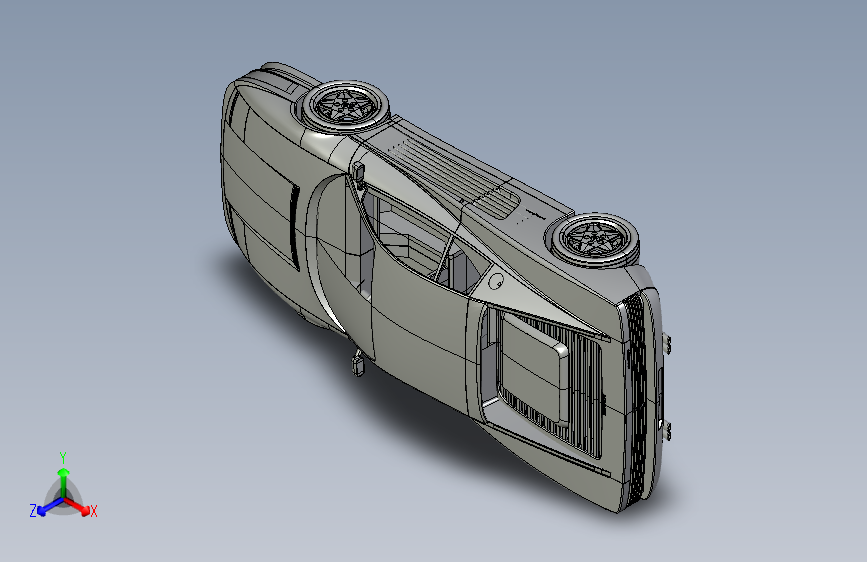Select the car wheel near the rear end

click(x=344, y=106)
